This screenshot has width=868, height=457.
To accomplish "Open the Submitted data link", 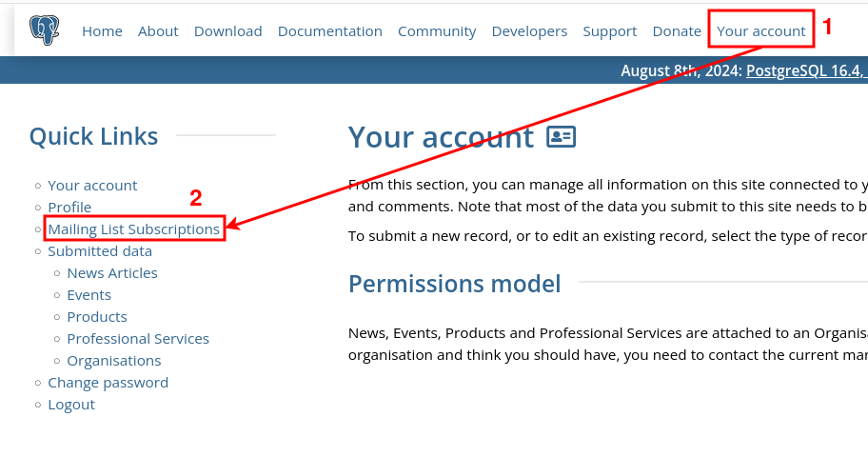I will point(100,251).
